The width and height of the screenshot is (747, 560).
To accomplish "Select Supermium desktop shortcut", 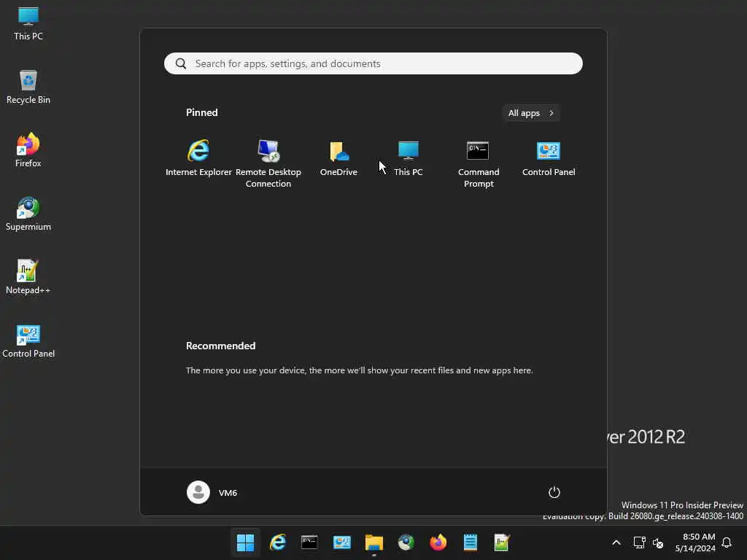I will click(x=28, y=214).
